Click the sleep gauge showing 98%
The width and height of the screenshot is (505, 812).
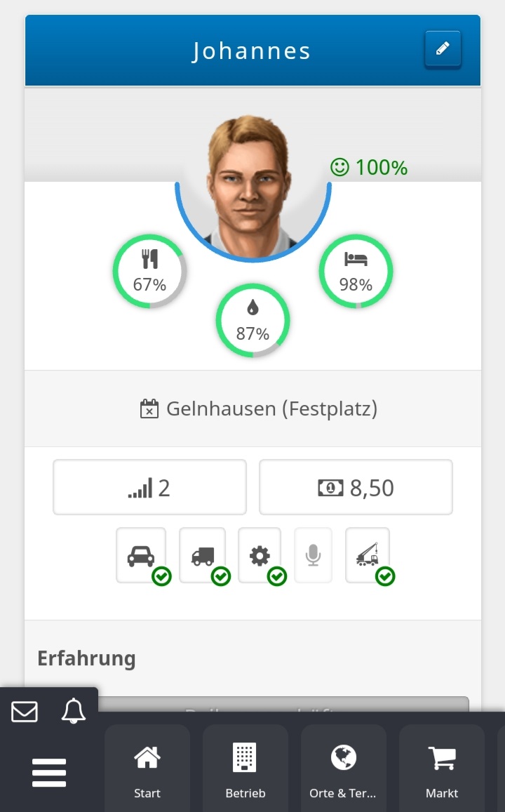356,272
